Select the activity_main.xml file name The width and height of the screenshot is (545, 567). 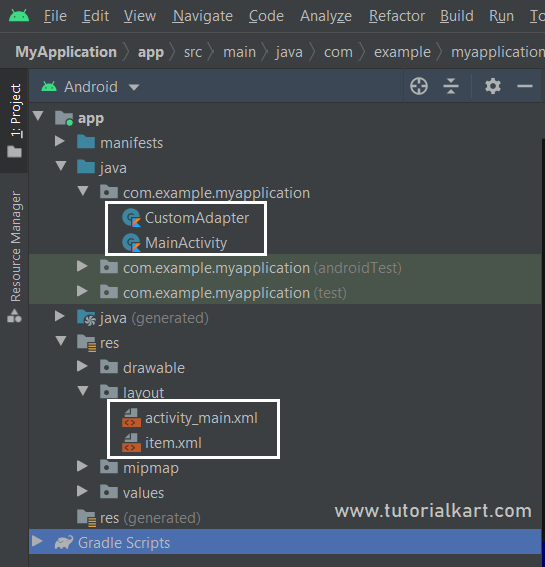pos(201,418)
